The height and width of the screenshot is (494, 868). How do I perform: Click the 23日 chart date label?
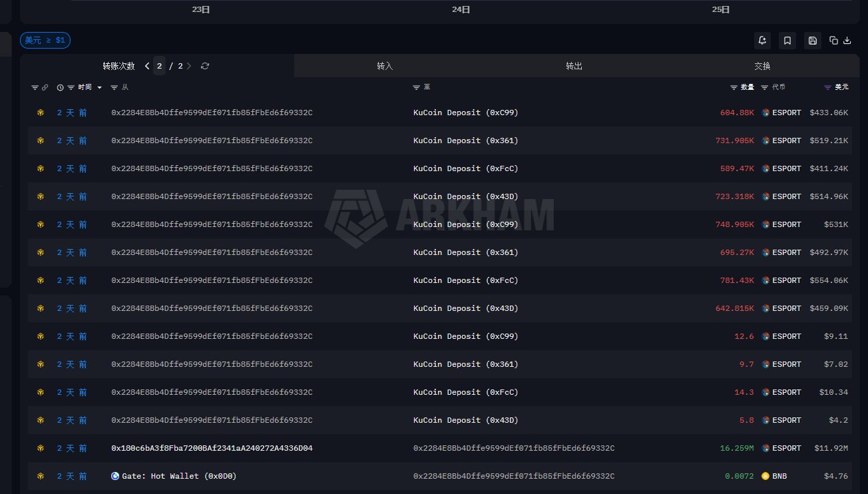tap(201, 9)
